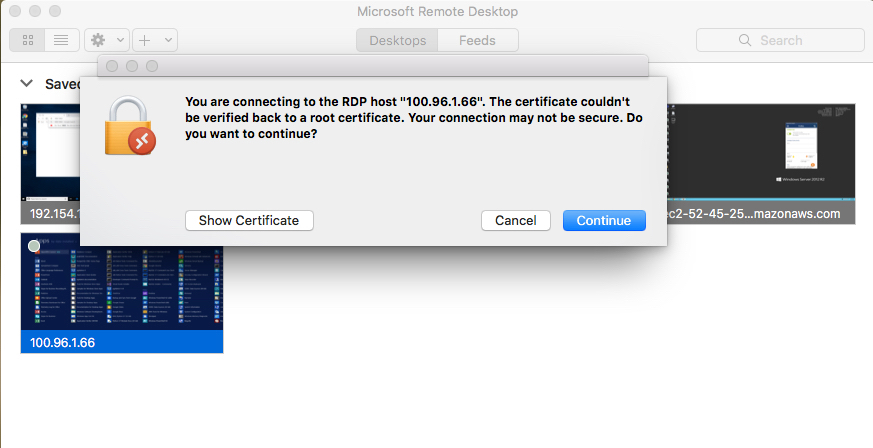Click the magnifier icon in search box
The height and width of the screenshot is (448, 873).
point(745,40)
